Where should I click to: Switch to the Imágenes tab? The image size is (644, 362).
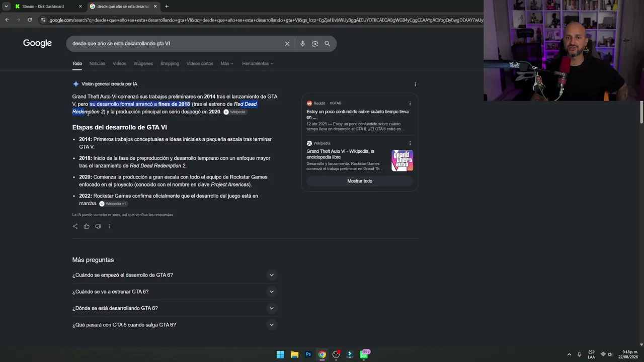143,64
